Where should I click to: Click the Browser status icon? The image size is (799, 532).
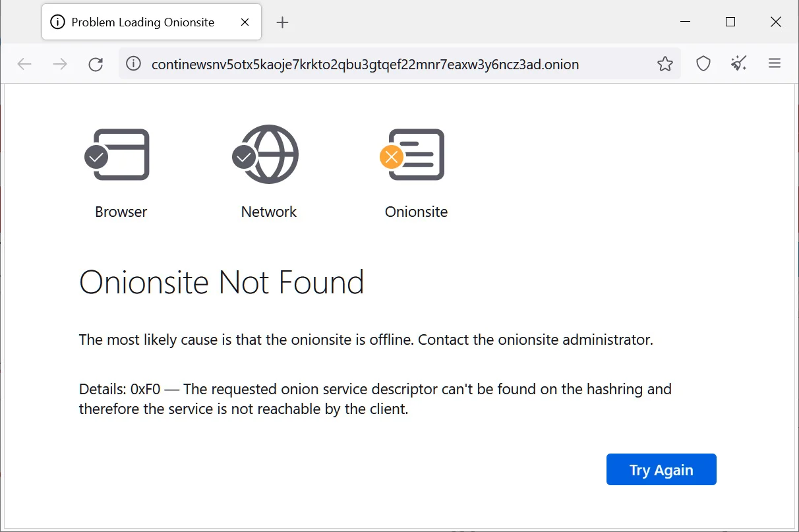(x=117, y=154)
